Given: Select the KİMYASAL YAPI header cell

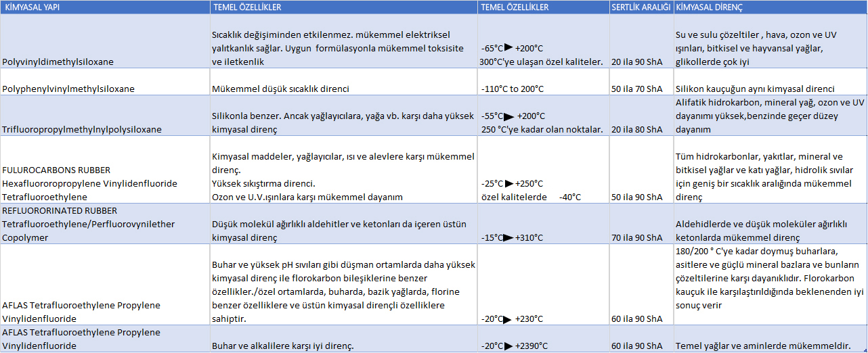Looking at the screenshot, I should [x=105, y=7].
